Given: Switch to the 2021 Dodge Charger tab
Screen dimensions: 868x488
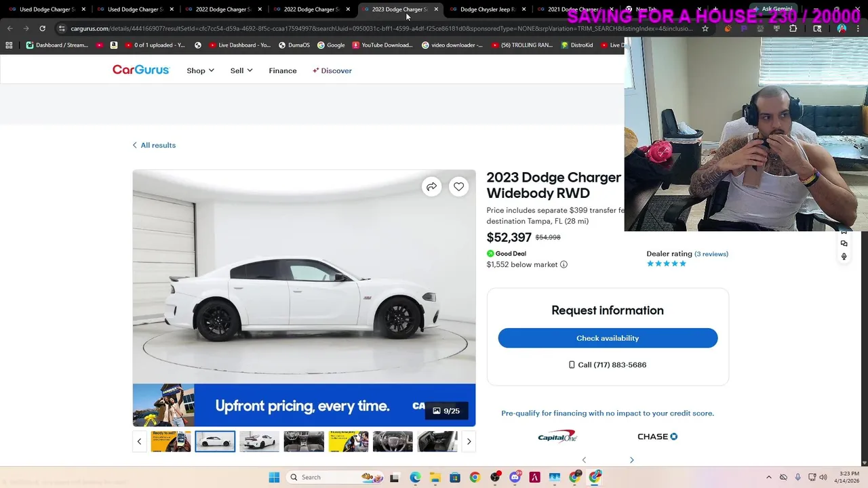Looking at the screenshot, I should click(x=573, y=9).
